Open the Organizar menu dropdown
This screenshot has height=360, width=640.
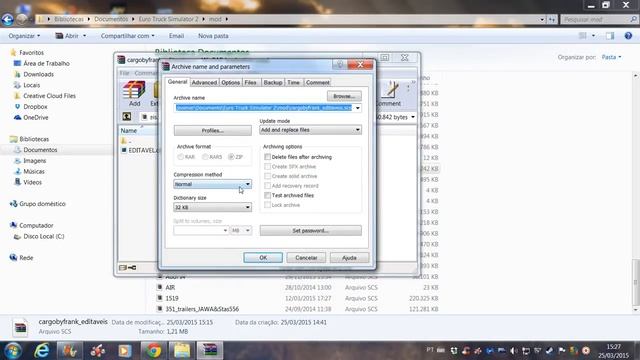[x=24, y=36]
